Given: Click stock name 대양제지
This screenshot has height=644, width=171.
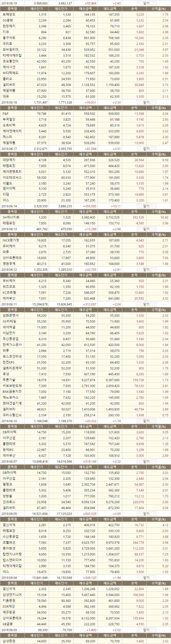Looking at the screenshot, I should click(9, 160).
